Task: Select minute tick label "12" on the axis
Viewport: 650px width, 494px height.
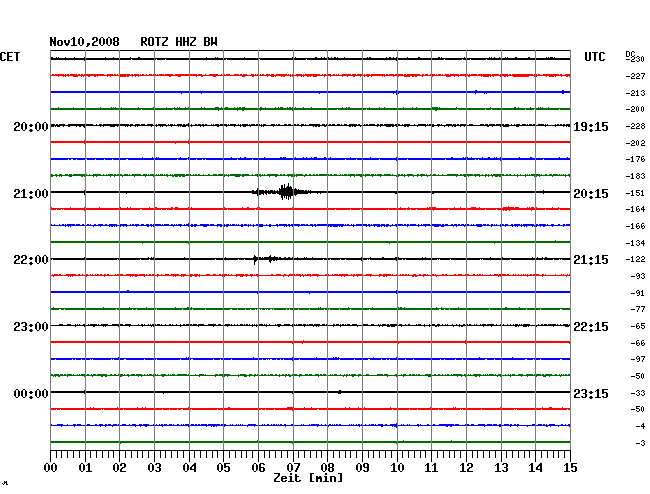Action: coord(466,468)
